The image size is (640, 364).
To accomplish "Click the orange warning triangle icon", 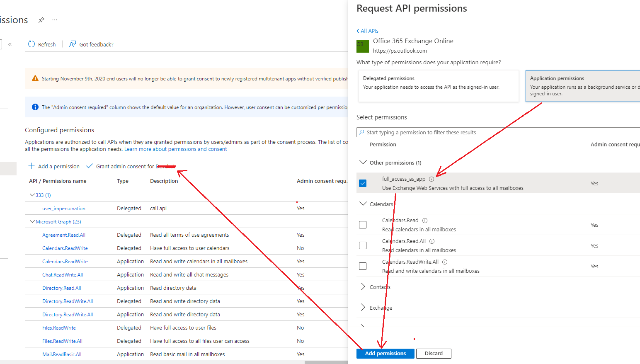I will tap(35, 78).
